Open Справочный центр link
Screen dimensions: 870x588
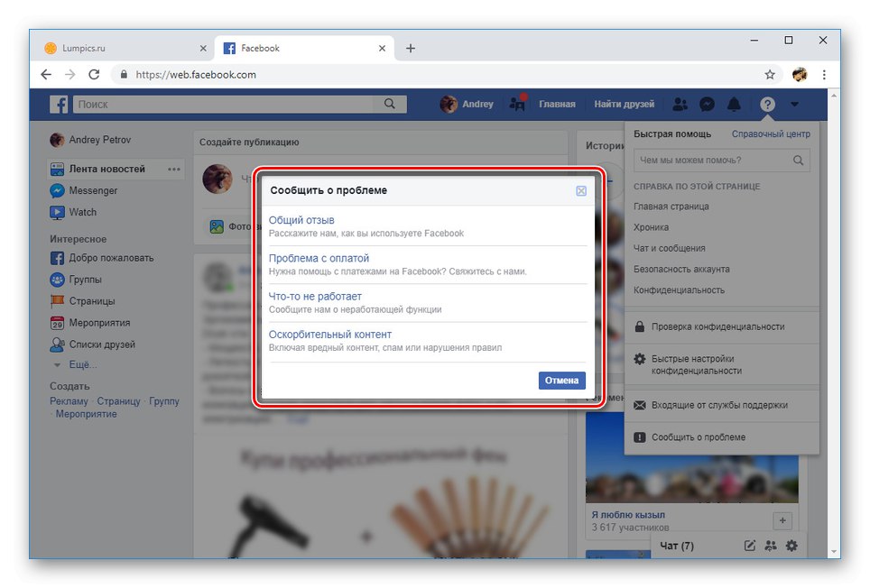tap(771, 134)
